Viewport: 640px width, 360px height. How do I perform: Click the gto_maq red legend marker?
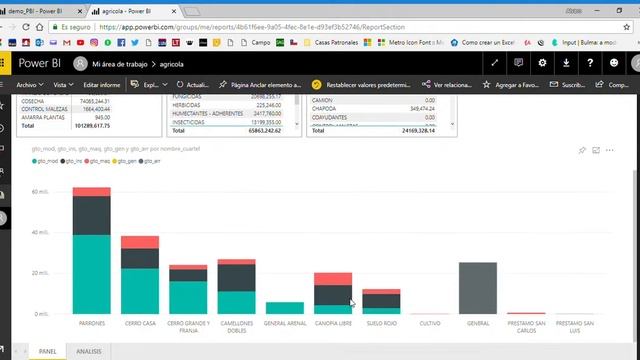(x=87, y=161)
